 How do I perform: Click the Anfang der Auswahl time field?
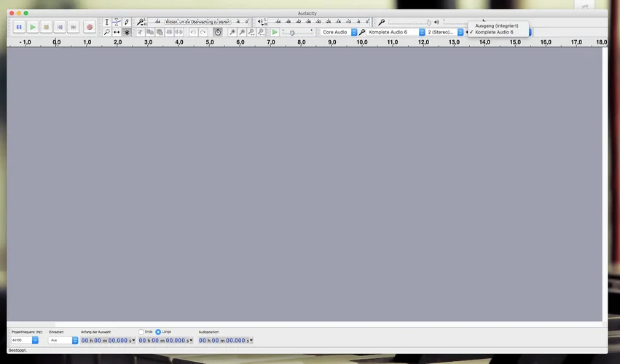106,340
